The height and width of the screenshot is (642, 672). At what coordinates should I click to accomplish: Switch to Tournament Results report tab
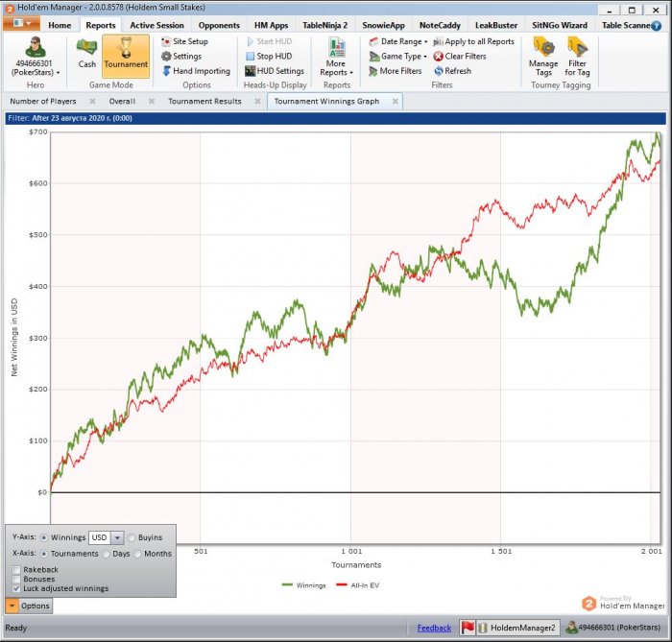click(204, 101)
